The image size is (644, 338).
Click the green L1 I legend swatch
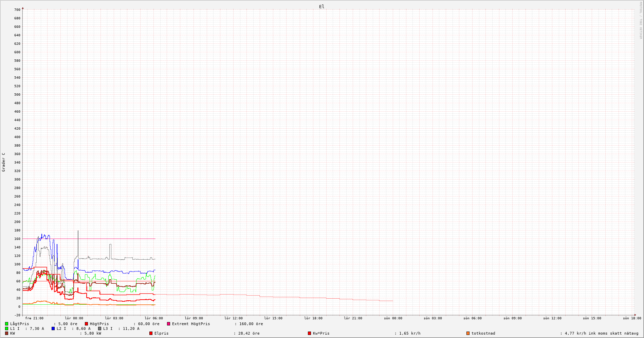6,329
